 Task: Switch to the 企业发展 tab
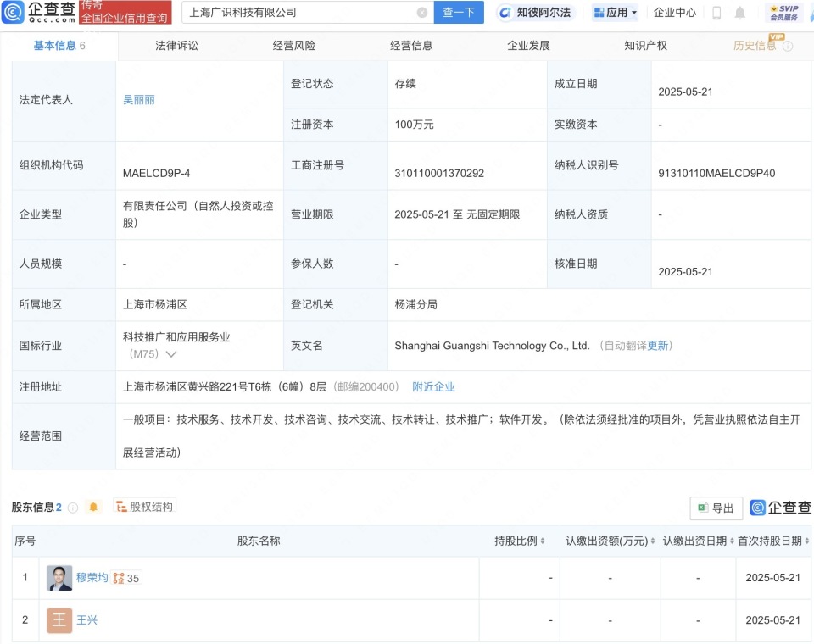[528, 46]
